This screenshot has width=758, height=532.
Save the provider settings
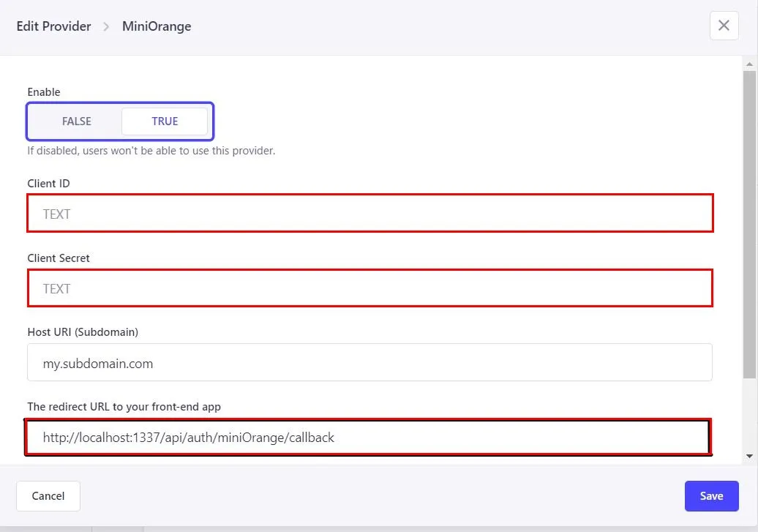712,495
